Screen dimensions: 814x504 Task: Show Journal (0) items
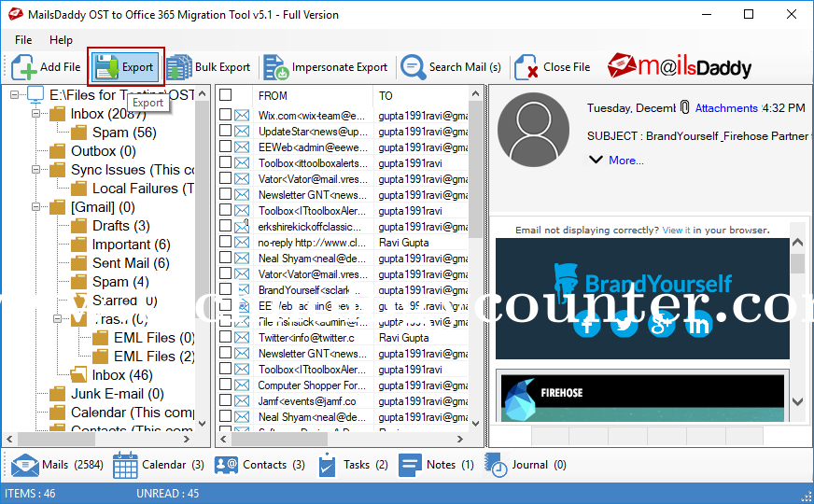(x=526, y=465)
